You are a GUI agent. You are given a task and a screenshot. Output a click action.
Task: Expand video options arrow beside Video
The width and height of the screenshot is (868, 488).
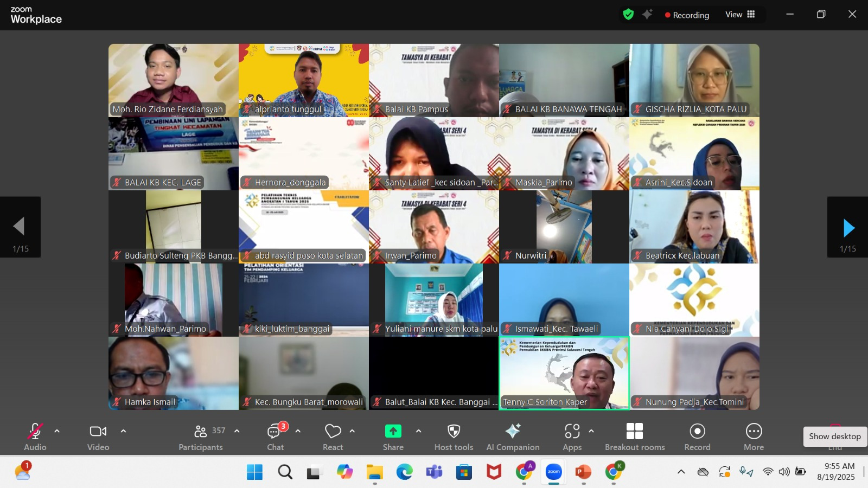(x=123, y=431)
